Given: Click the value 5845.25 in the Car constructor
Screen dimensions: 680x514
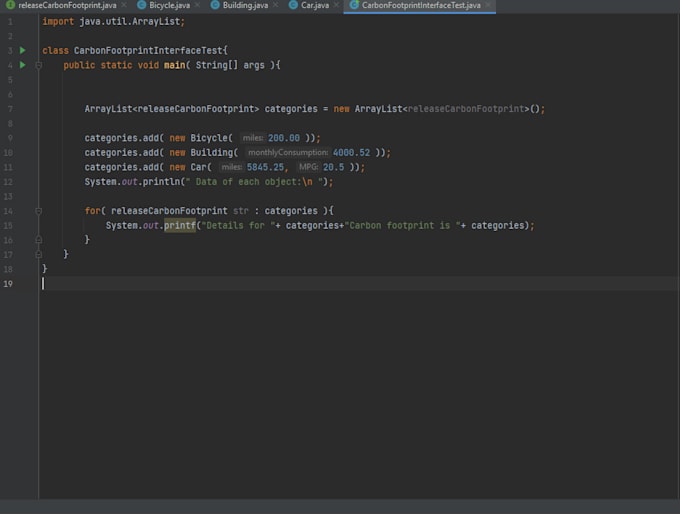Looking at the screenshot, I should 265,167.
